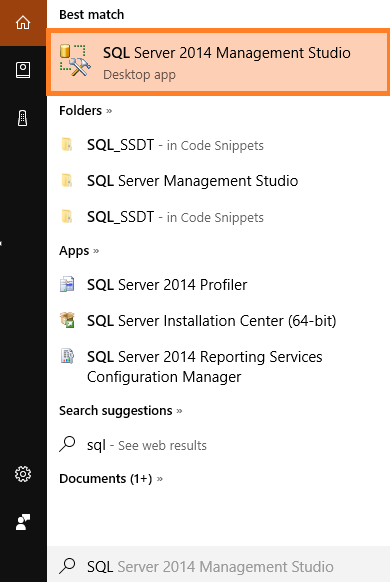Click the magnifier icon beside sql suggestion
Viewport: 390px width, 582px height.
[x=67, y=444]
